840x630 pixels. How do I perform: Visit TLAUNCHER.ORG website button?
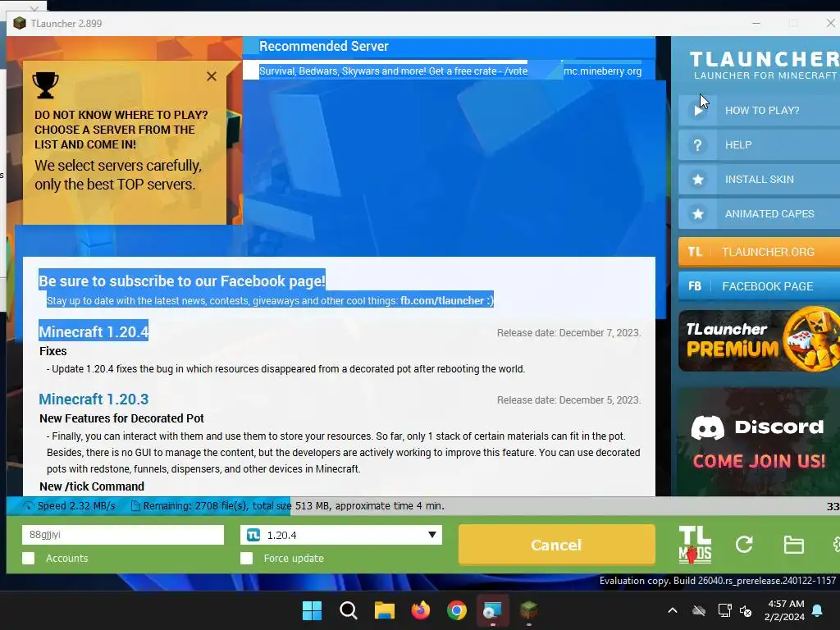[759, 252]
